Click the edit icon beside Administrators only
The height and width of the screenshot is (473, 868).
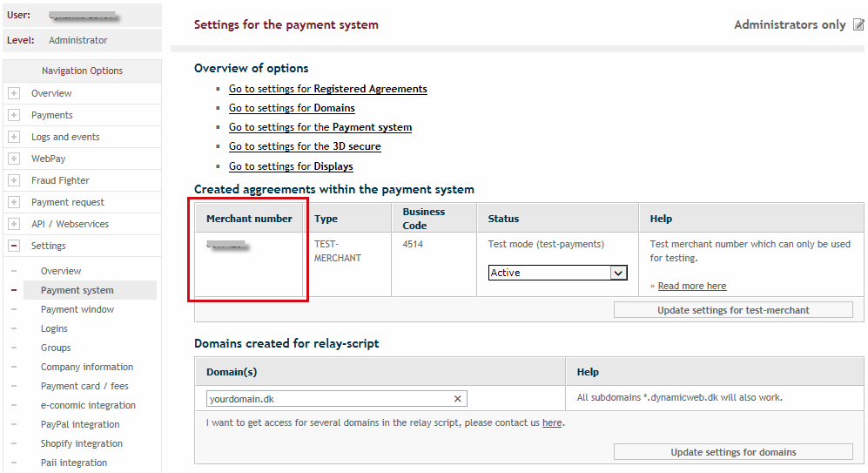[858, 25]
